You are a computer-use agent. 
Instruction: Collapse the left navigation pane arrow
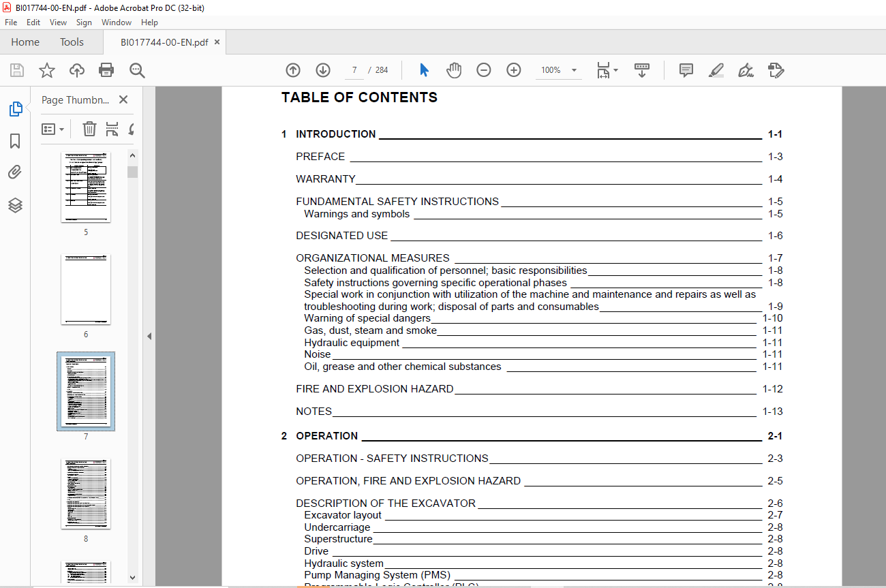(149, 336)
